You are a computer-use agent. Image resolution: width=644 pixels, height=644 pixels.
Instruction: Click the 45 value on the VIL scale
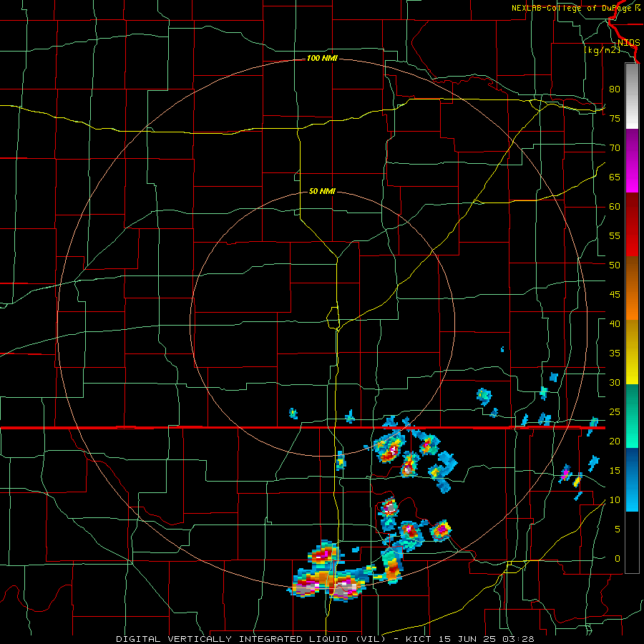[615, 295]
